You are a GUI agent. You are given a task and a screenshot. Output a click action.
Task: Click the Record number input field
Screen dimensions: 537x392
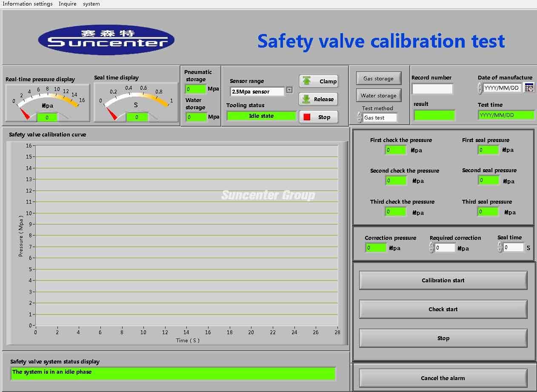pyautogui.click(x=432, y=89)
